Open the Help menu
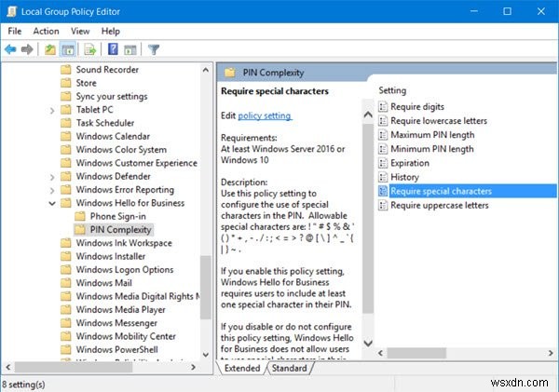 pos(111,32)
